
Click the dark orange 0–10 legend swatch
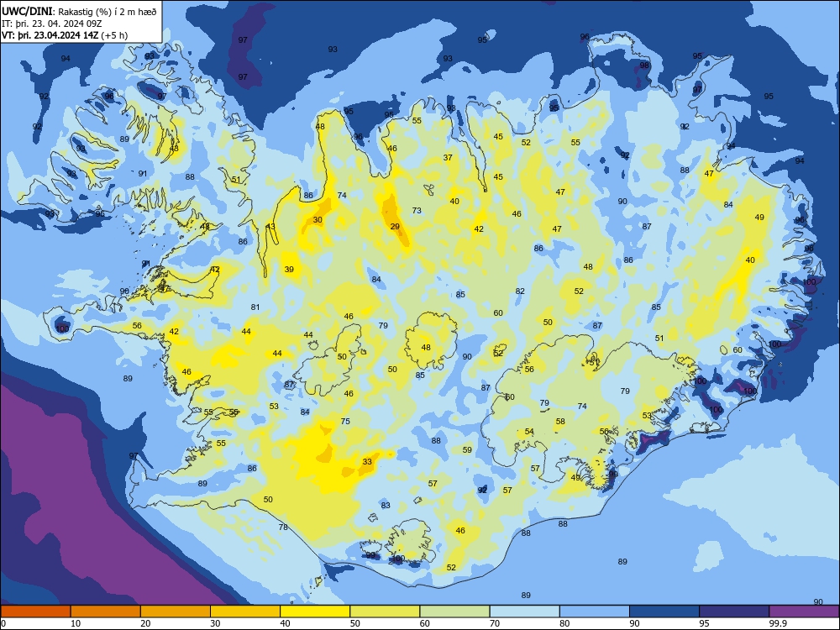pos(35,612)
